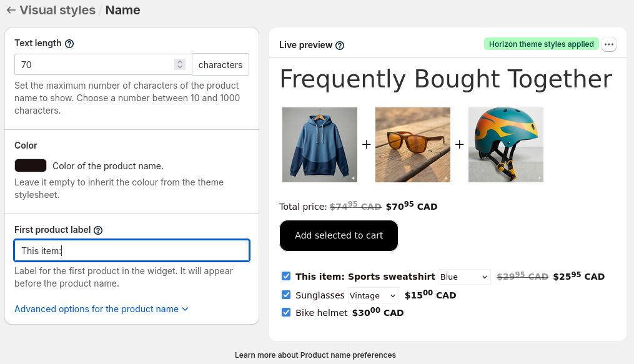Viewport: 634px width, 364px height.
Task: Click the Text length input field
Action: coord(103,64)
